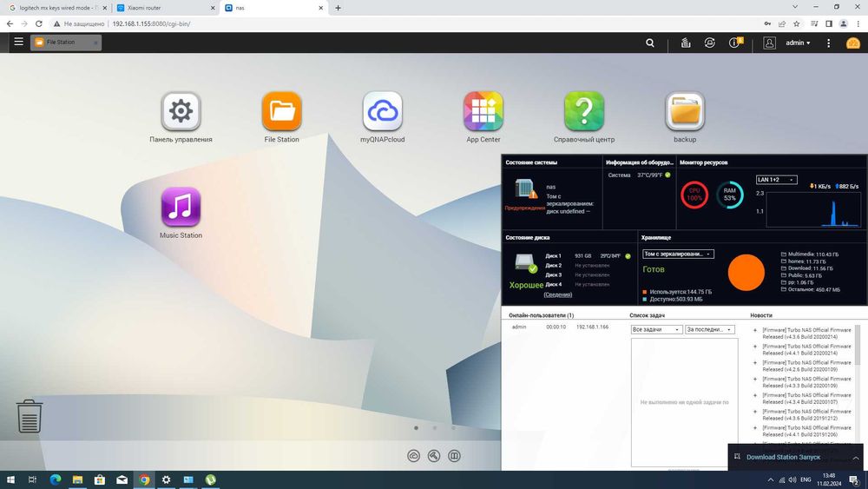This screenshot has height=489, width=868.
Task: Open the event notifications info icon
Action: pos(734,43)
